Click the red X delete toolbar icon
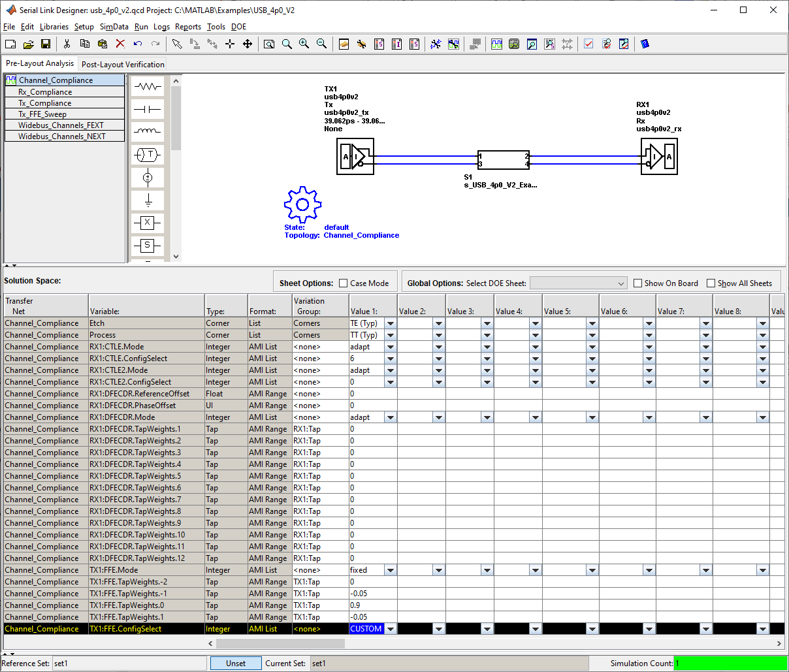The image size is (789, 672). pyautogui.click(x=120, y=44)
